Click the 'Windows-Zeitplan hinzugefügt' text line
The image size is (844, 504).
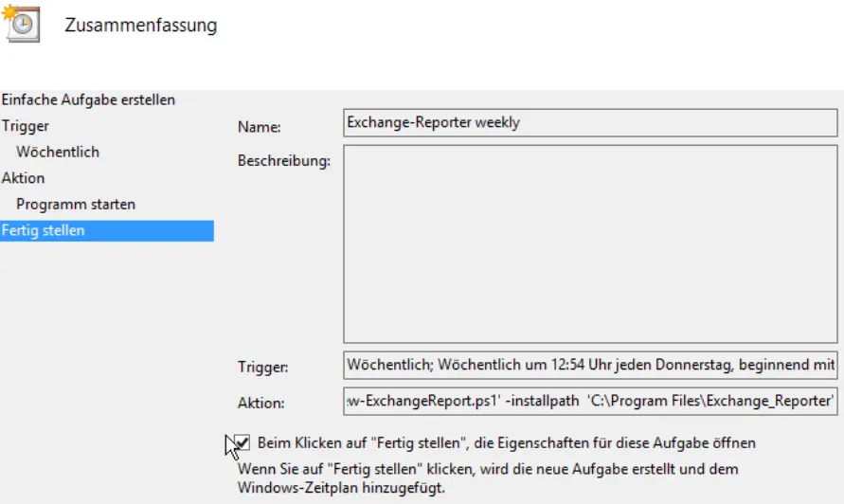[341, 489]
